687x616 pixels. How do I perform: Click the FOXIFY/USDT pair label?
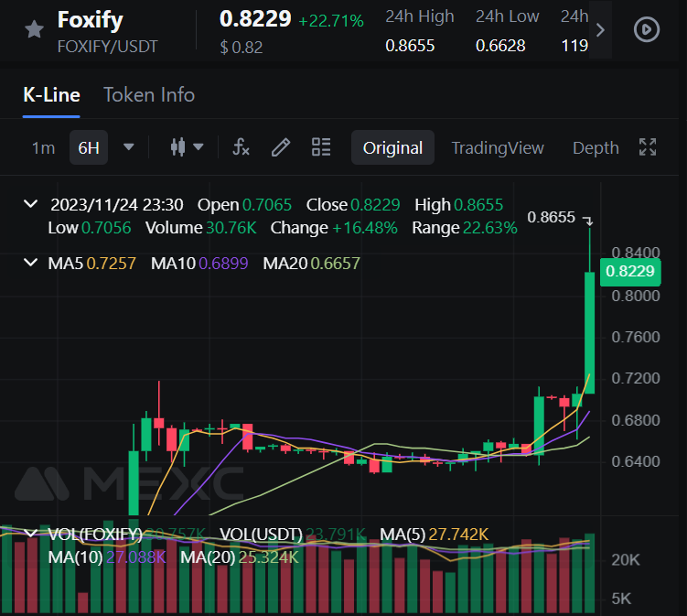pyautogui.click(x=107, y=47)
